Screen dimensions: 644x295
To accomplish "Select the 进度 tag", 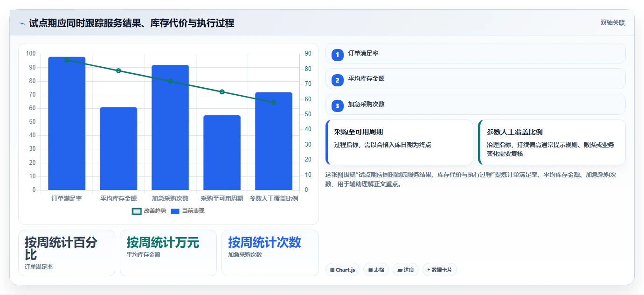I will tap(406, 270).
